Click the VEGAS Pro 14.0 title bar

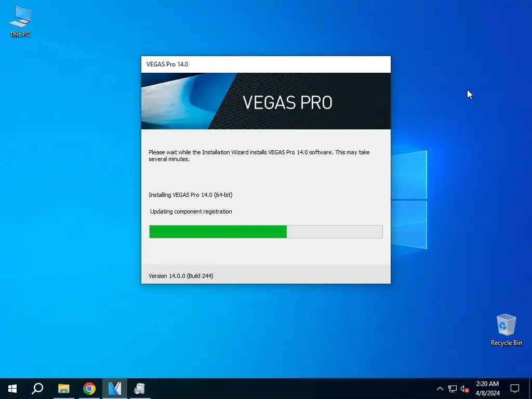265,64
